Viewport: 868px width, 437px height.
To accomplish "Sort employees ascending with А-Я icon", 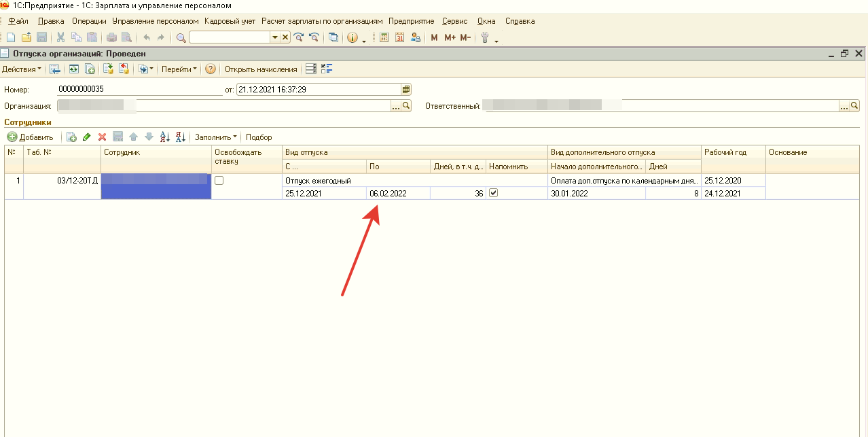I will 165,137.
